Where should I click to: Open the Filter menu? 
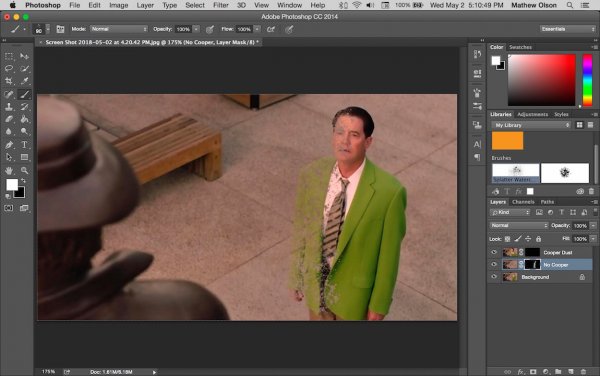tap(221, 5)
